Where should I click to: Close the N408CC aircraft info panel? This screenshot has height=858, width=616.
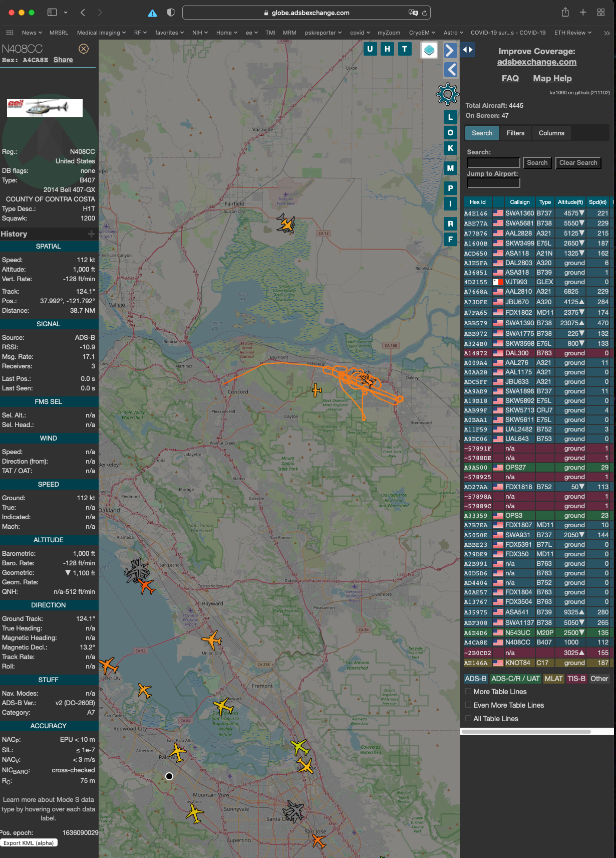coord(84,49)
